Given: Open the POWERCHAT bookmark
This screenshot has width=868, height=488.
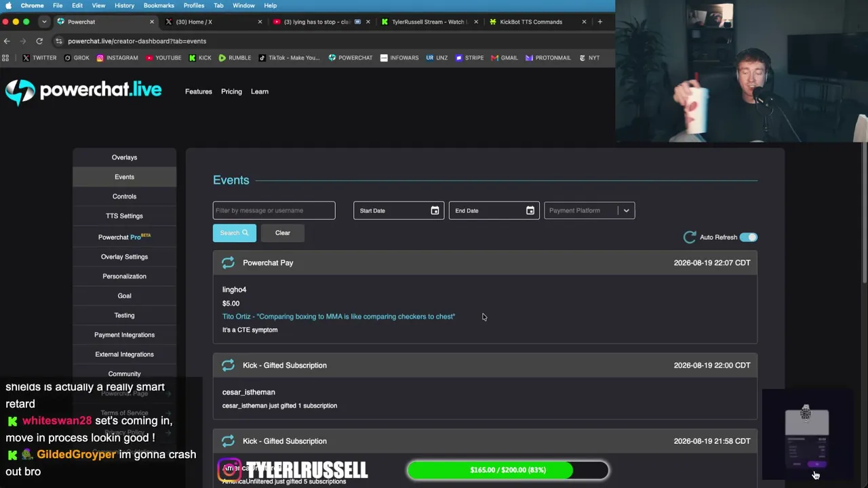Looking at the screenshot, I should coord(351,58).
